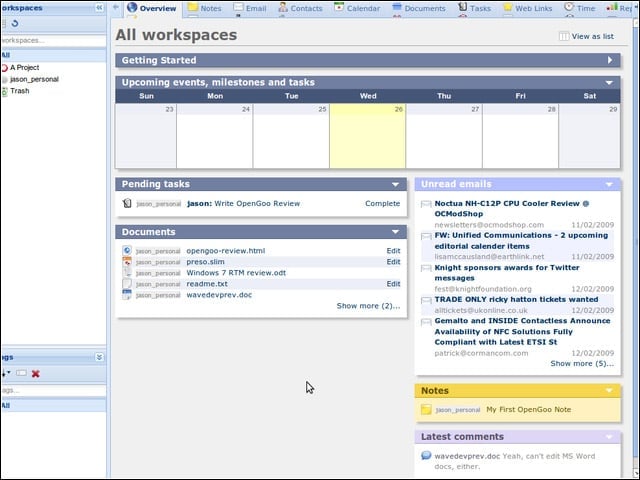Click preso.slim presentation file icon
640x480 pixels.
click(127, 261)
